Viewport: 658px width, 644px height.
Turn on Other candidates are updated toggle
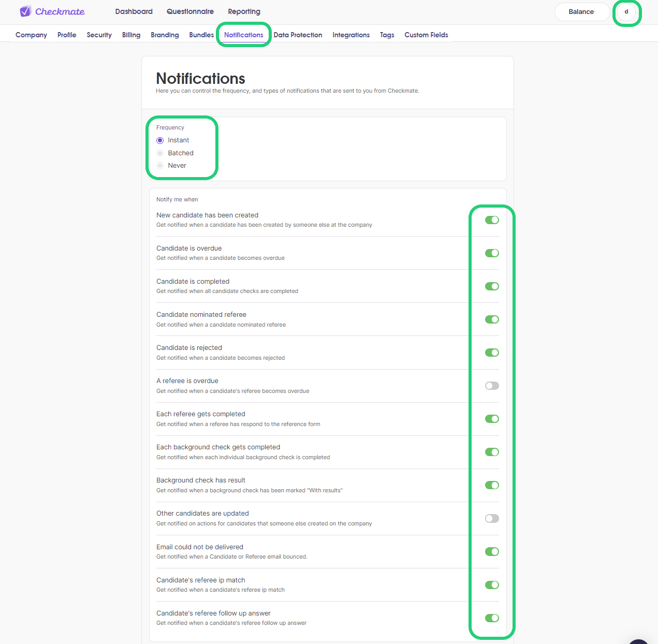coord(492,518)
